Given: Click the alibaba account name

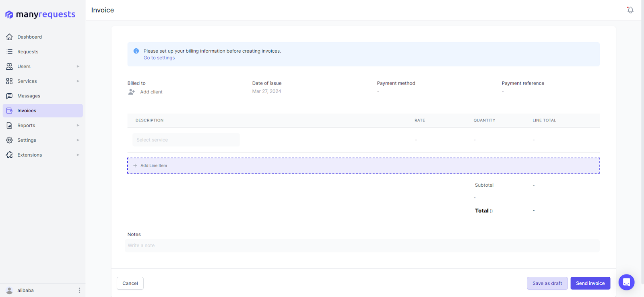Looking at the screenshot, I should pos(25,290).
